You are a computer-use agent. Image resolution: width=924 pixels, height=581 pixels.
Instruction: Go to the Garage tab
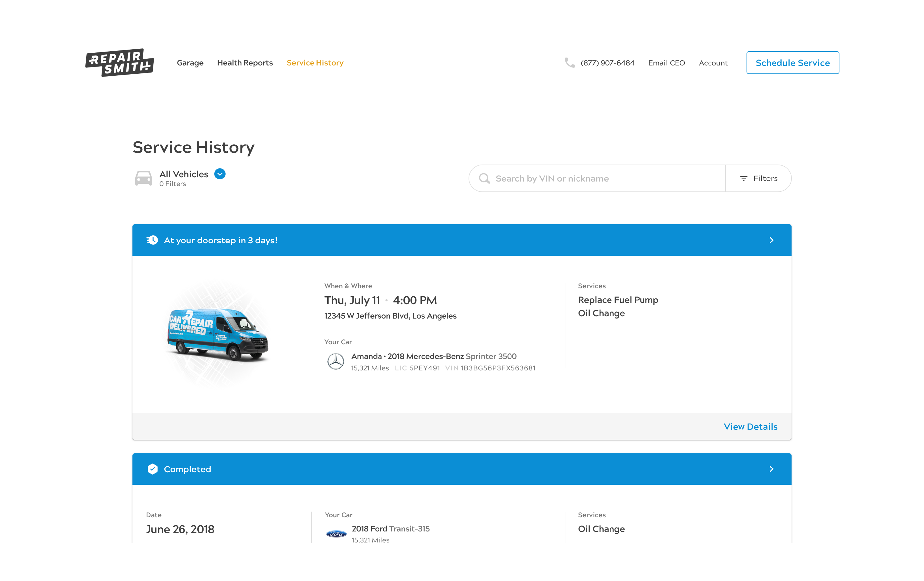[190, 63]
